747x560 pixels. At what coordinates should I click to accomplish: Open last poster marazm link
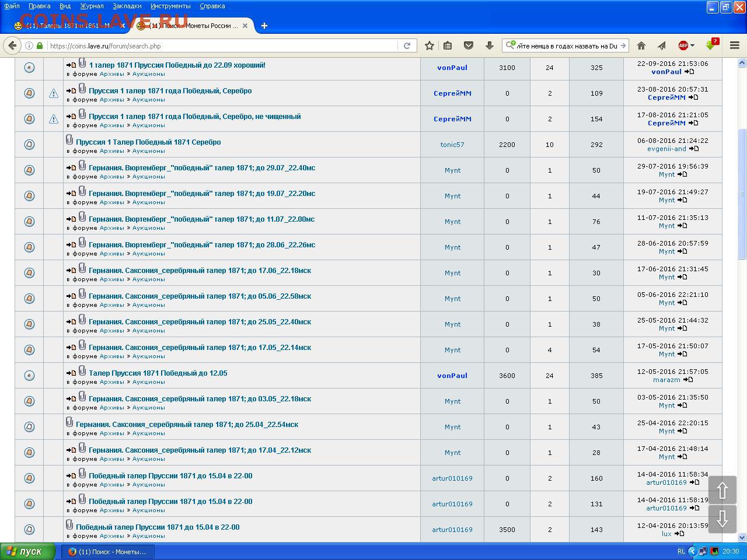click(666, 380)
